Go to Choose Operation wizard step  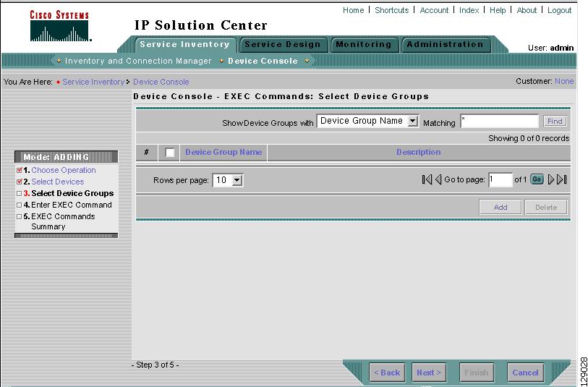(64, 170)
